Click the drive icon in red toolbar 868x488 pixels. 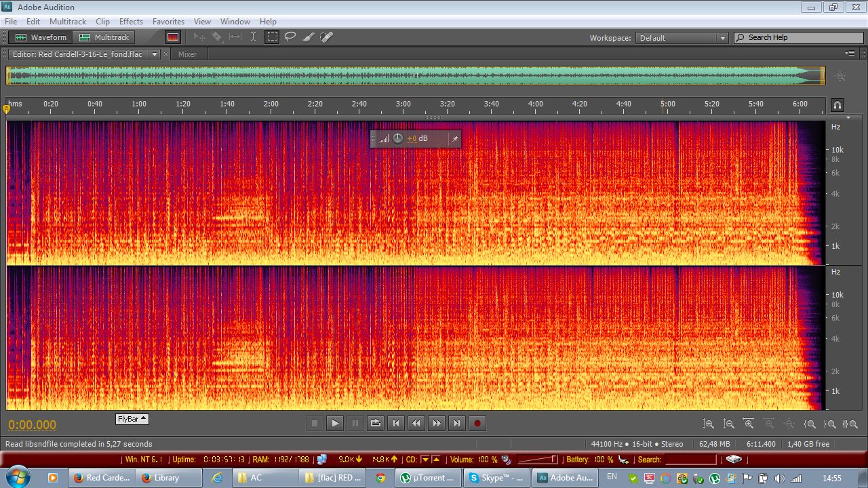(x=733, y=460)
